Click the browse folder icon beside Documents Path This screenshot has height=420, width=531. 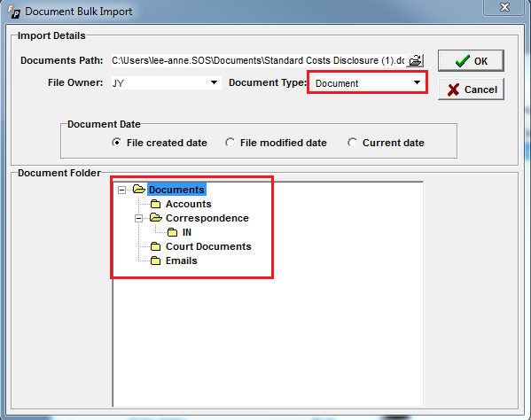click(415, 60)
